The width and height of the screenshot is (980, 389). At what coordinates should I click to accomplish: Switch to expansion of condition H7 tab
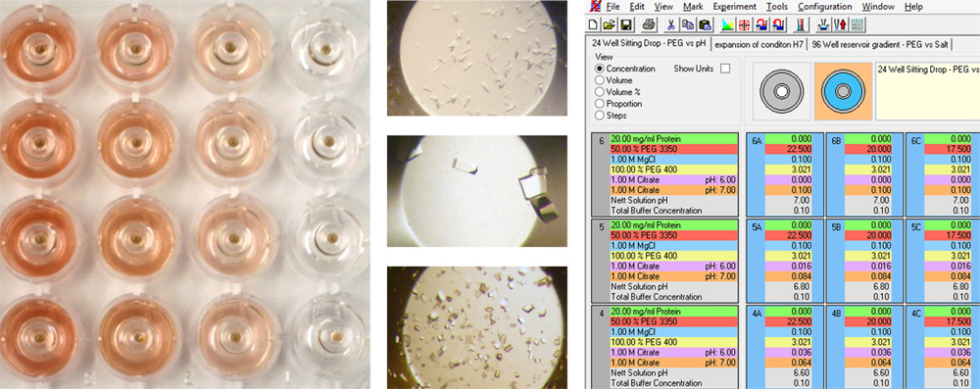tap(759, 44)
